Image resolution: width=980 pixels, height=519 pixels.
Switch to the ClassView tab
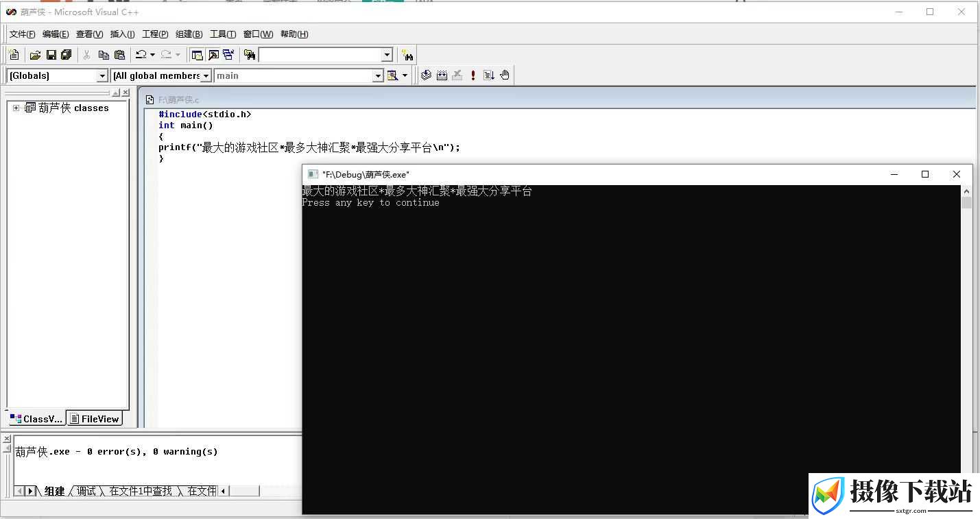pos(36,419)
